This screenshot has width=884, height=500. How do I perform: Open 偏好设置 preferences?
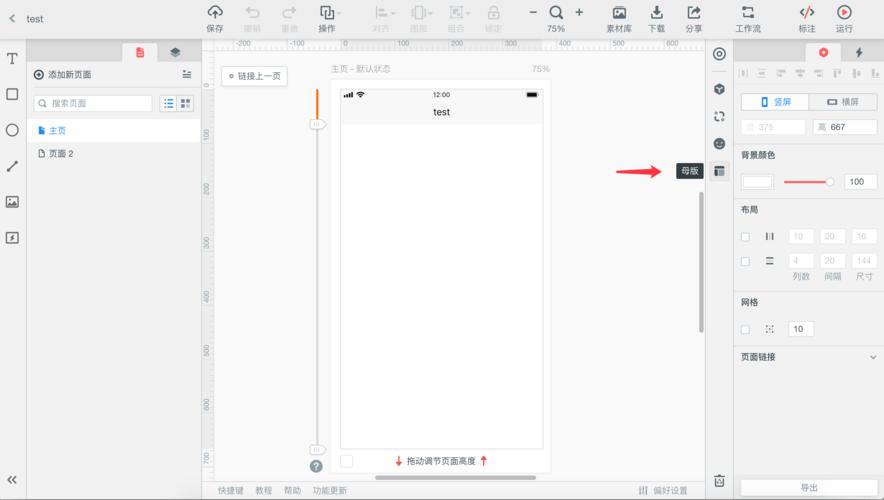(x=663, y=490)
